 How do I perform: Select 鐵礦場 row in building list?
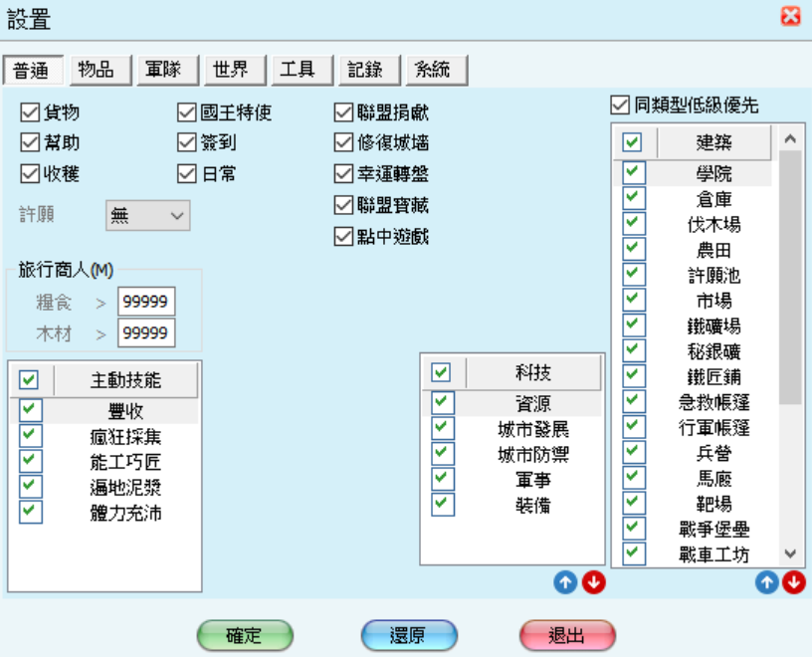(x=693, y=326)
